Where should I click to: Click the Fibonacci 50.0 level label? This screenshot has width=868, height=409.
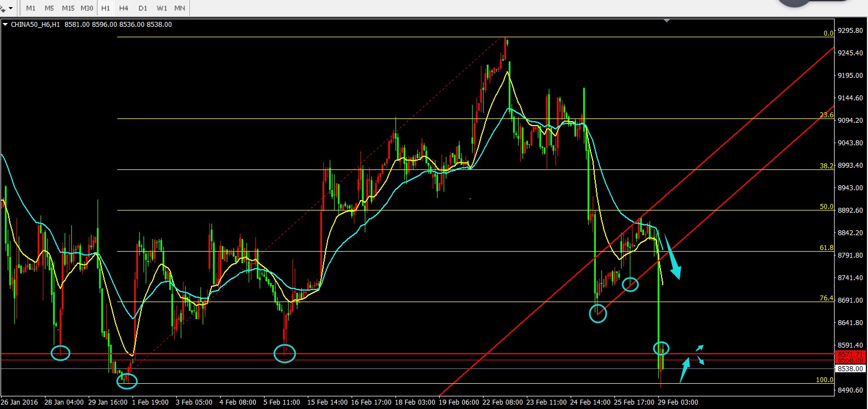[826, 207]
